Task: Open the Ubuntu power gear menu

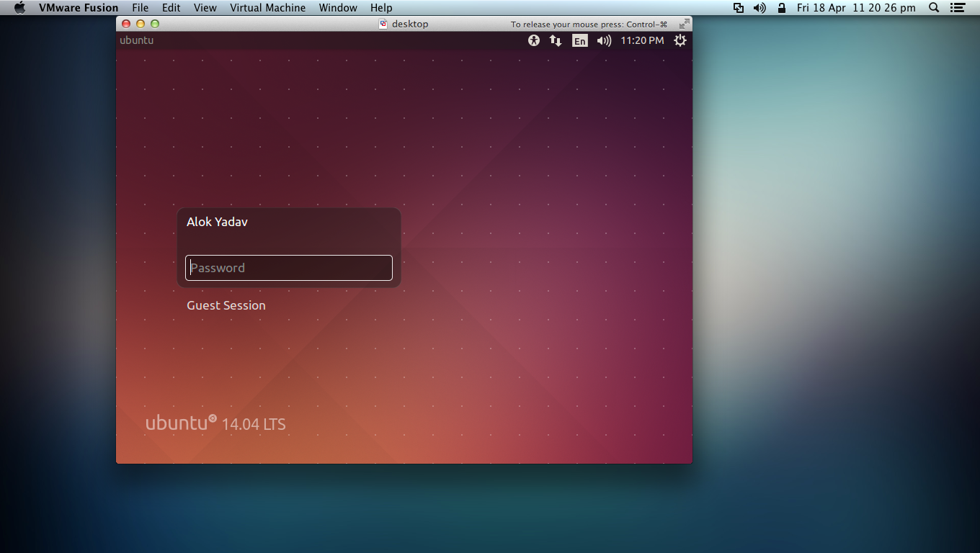Action: [680, 41]
